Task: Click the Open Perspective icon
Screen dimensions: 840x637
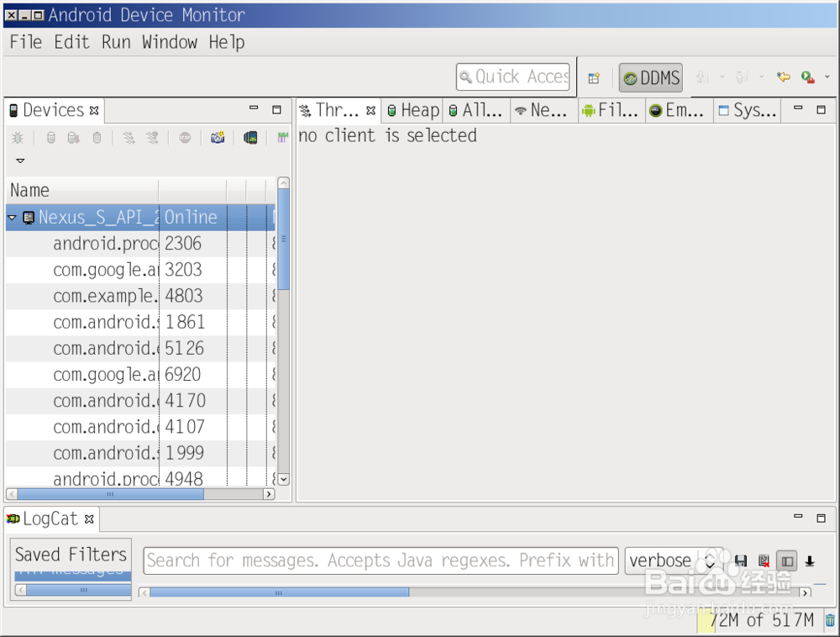Action: point(594,78)
